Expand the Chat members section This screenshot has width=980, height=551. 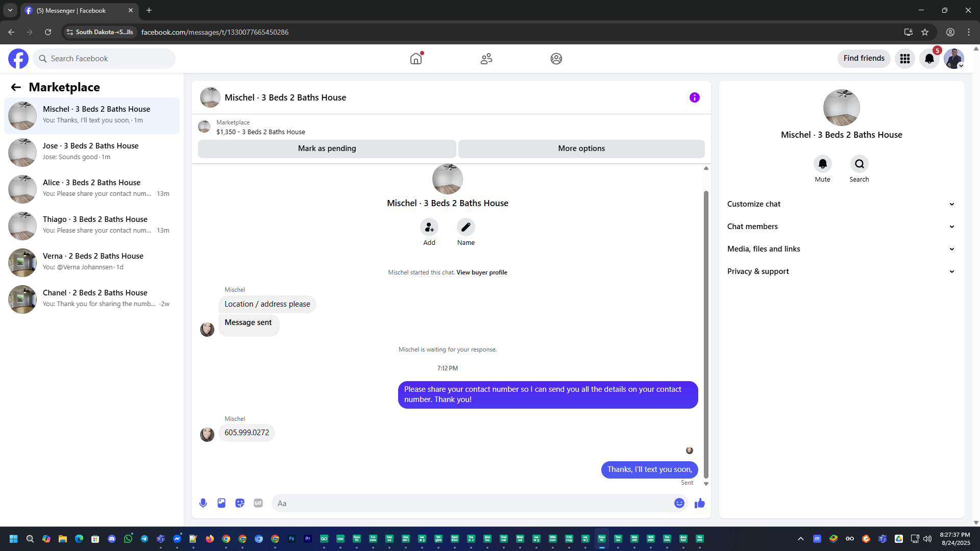[841, 227]
